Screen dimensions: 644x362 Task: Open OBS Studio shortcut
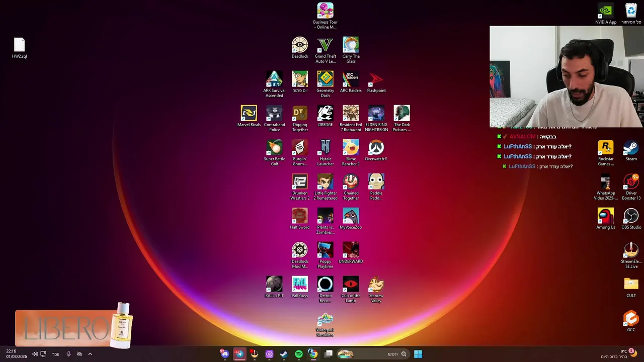[631, 219]
